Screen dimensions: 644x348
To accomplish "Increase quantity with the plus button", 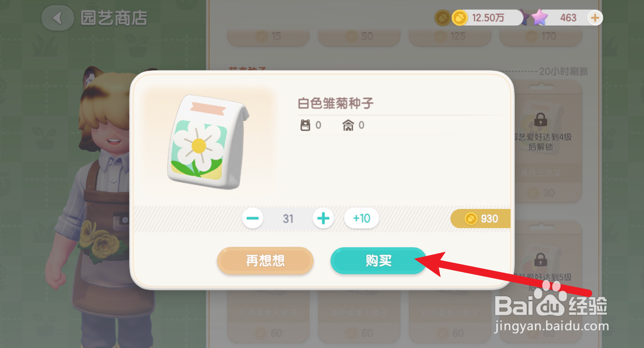I will (323, 218).
